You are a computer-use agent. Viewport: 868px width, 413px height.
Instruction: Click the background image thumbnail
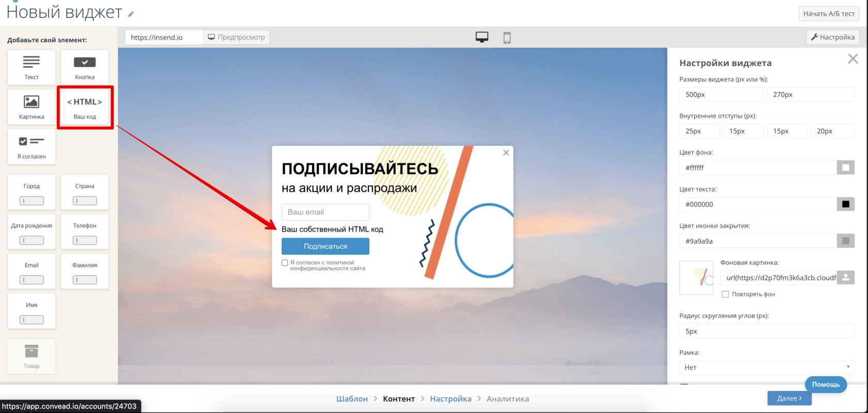pyautogui.click(x=696, y=278)
